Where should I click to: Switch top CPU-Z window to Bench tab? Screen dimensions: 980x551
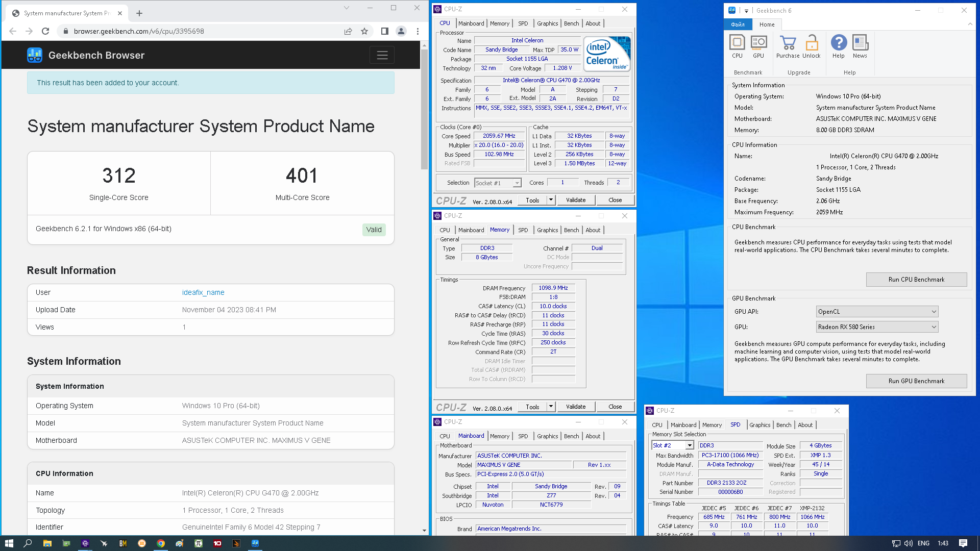[571, 23]
